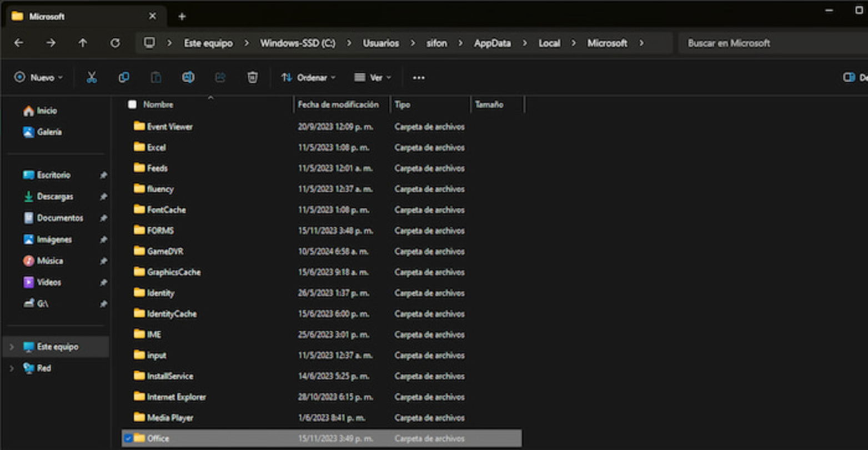Open the G:\ drive in sidebar
Screen dimensions: 868x450
pos(36,303)
